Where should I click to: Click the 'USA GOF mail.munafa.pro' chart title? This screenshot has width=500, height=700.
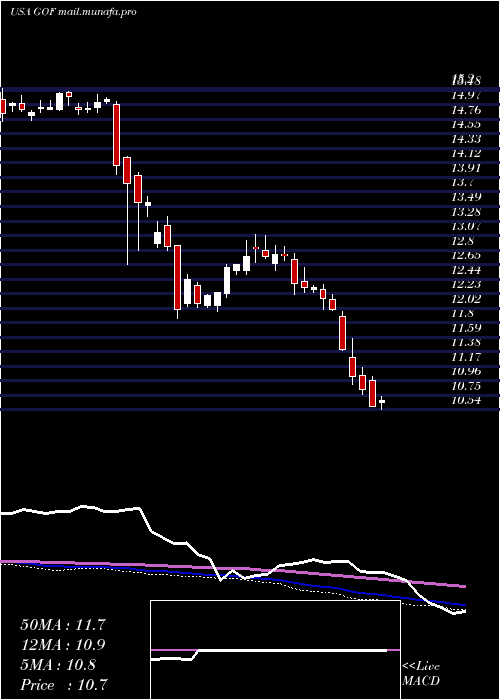tap(73, 12)
